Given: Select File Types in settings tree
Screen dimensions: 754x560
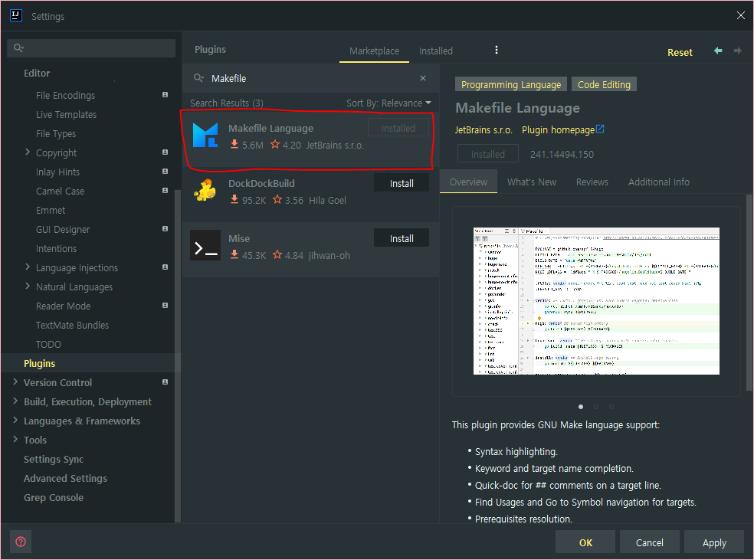Looking at the screenshot, I should pyautogui.click(x=56, y=133).
